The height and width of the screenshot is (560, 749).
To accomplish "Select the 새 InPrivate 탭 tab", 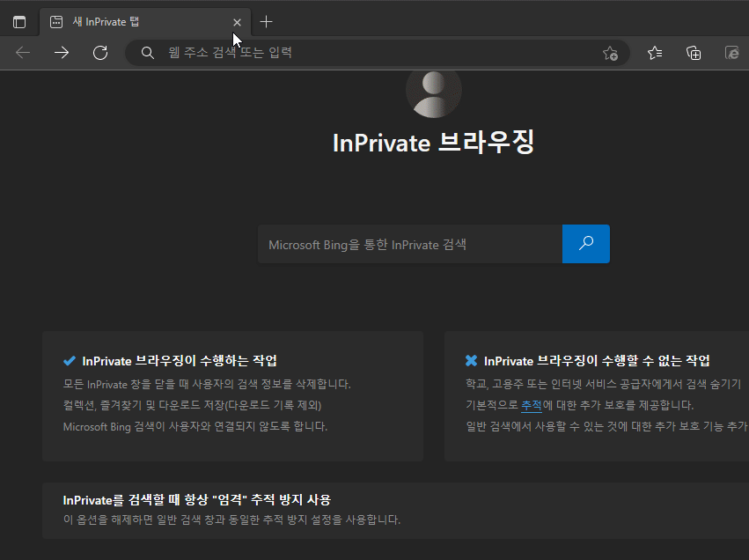I will tap(144, 22).
